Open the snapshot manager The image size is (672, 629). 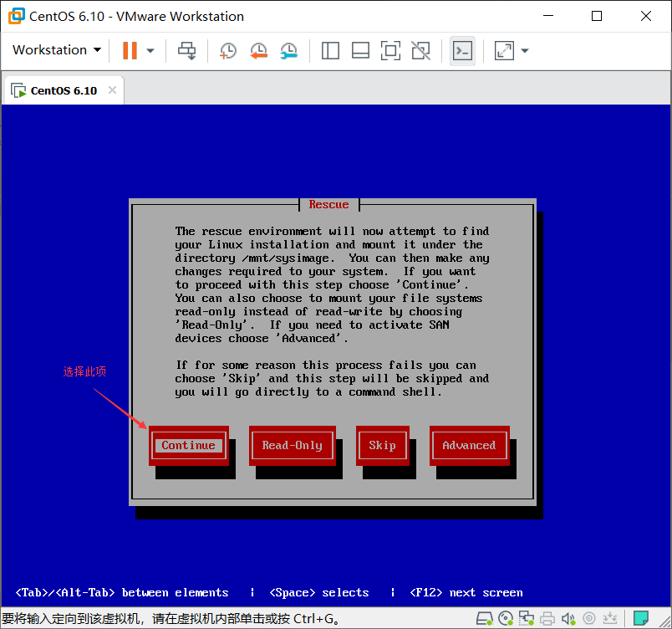[x=289, y=50]
